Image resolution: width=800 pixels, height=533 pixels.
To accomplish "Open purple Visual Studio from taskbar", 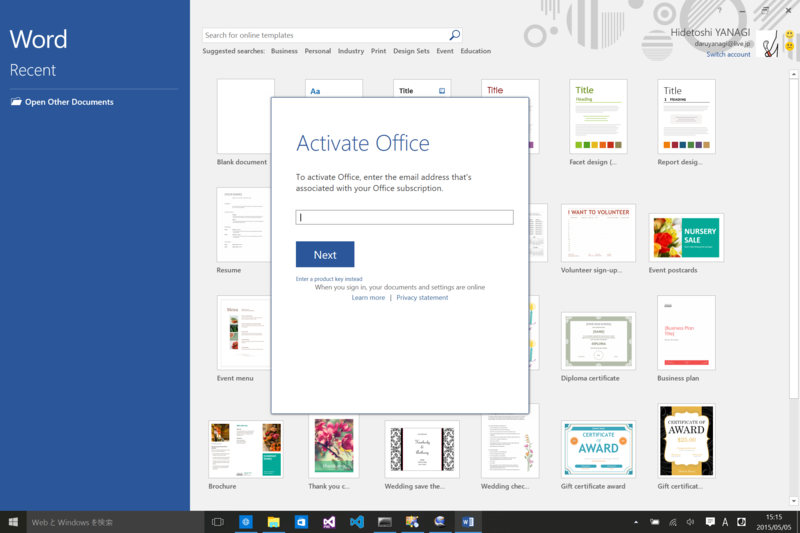I will tap(329, 522).
